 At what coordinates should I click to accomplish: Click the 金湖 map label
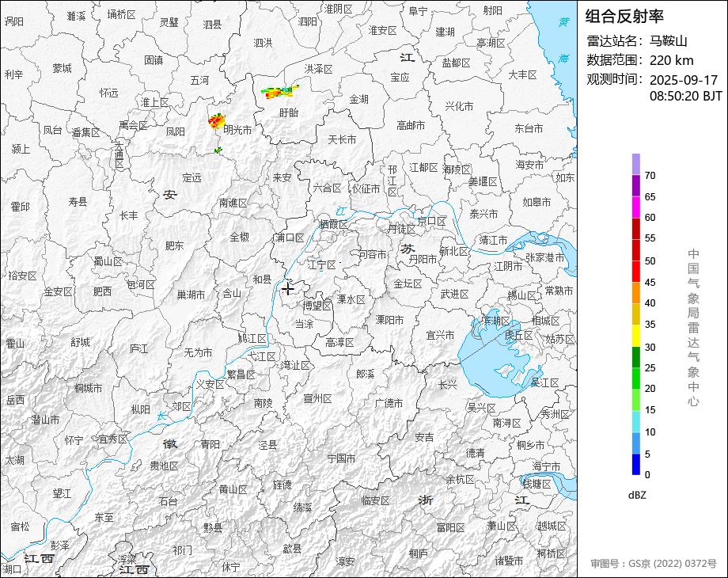click(x=359, y=98)
